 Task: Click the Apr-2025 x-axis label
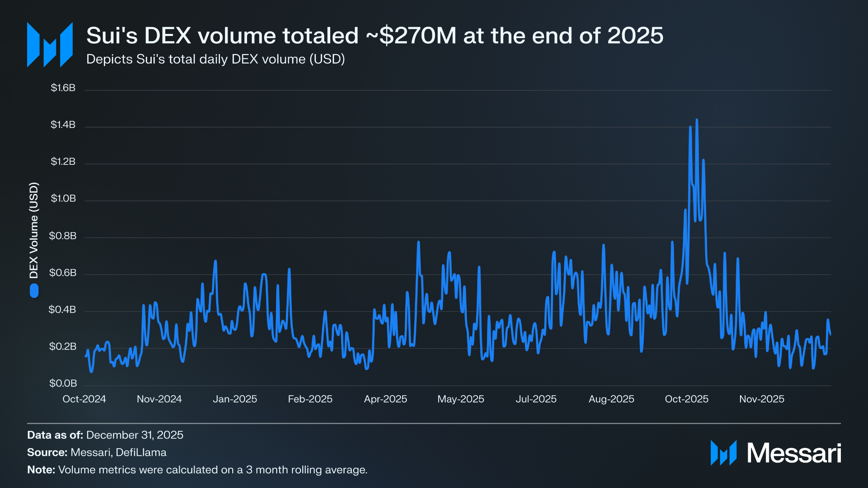pyautogui.click(x=385, y=399)
